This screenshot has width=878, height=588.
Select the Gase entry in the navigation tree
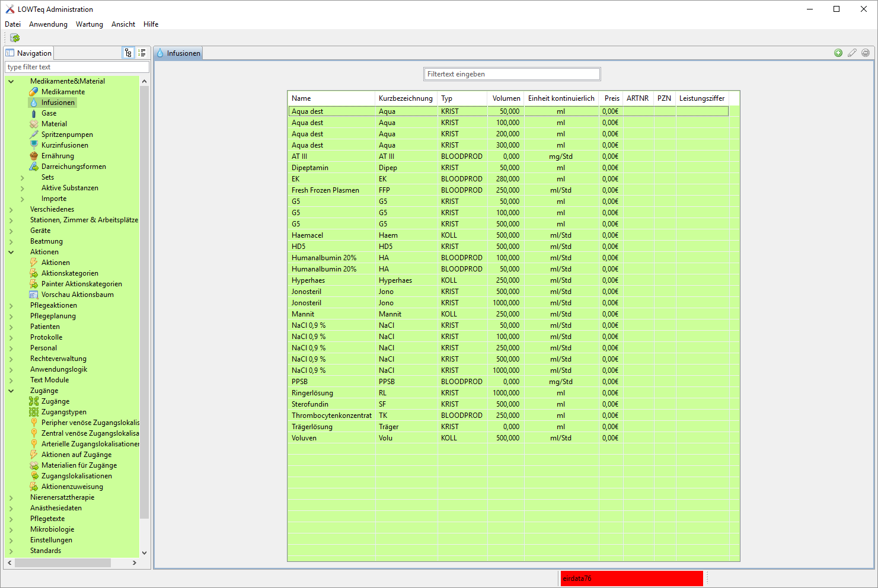tap(48, 113)
